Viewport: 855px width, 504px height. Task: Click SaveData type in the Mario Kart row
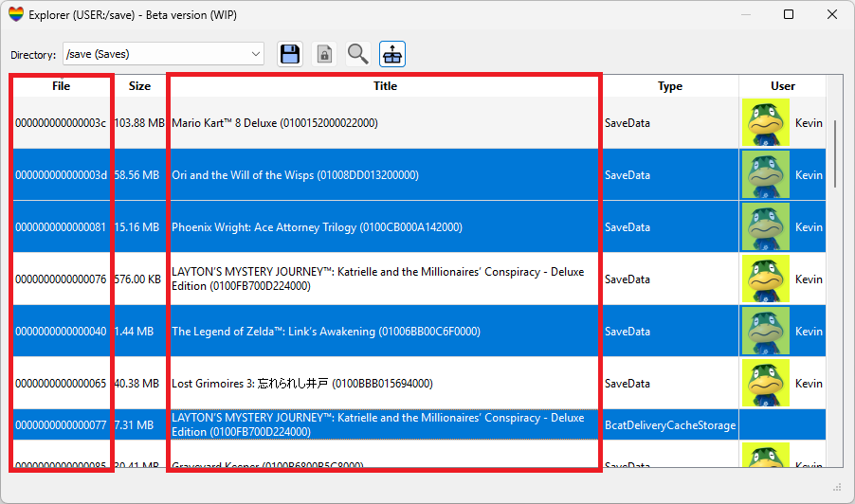pyautogui.click(x=628, y=123)
